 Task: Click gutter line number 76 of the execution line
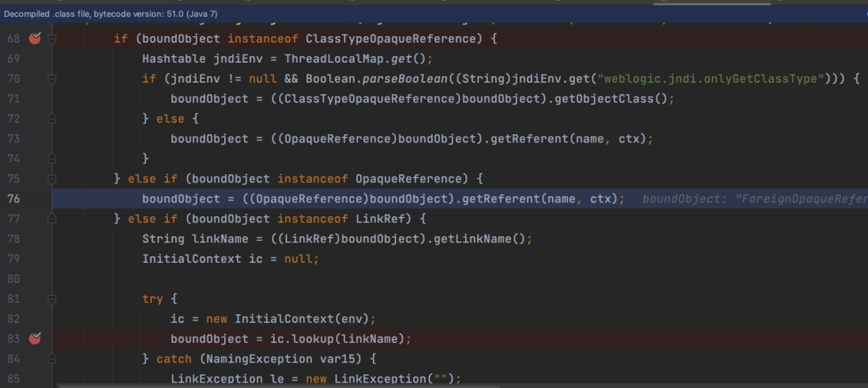point(14,198)
